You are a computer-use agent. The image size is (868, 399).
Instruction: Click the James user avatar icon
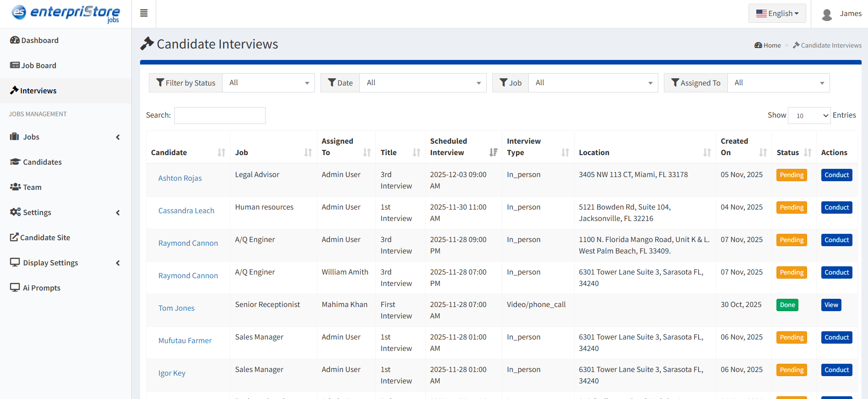827,14
